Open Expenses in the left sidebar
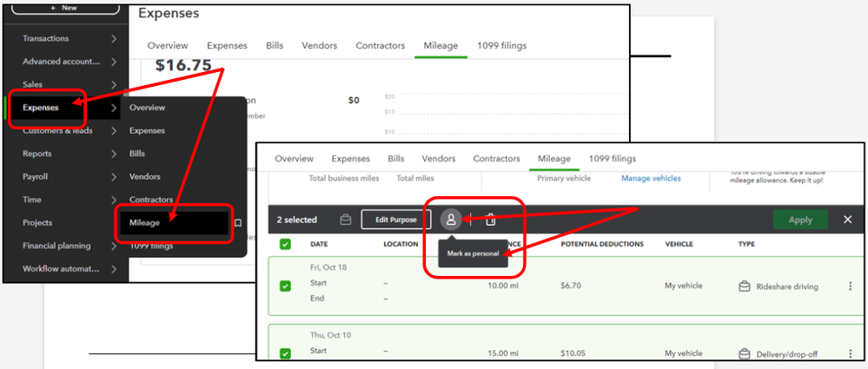The width and height of the screenshot is (868, 369). tap(41, 108)
